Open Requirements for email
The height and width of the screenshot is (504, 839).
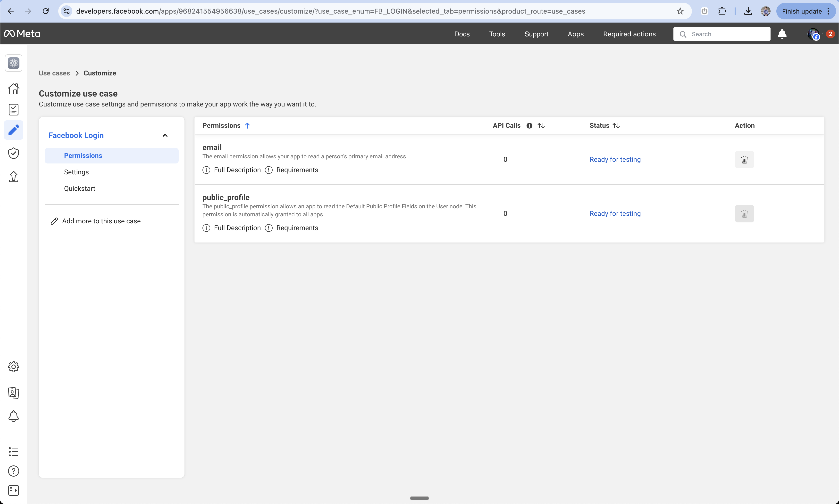point(291,170)
